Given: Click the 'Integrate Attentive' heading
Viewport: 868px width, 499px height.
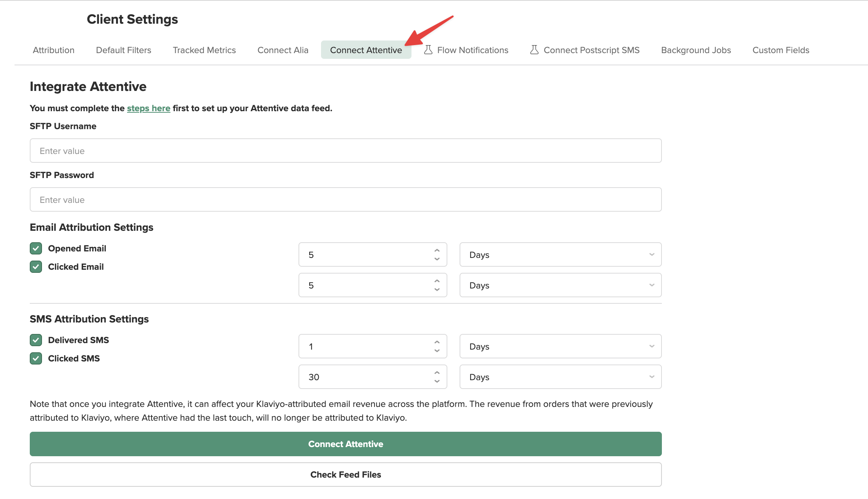Looking at the screenshot, I should (x=88, y=86).
